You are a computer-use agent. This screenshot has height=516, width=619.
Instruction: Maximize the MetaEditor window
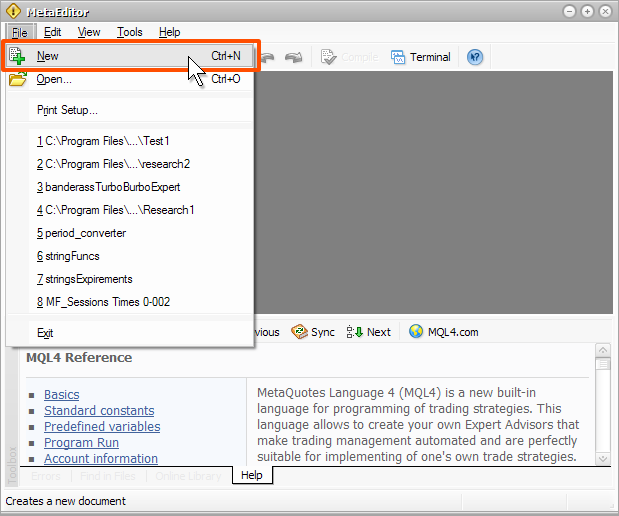[587, 11]
